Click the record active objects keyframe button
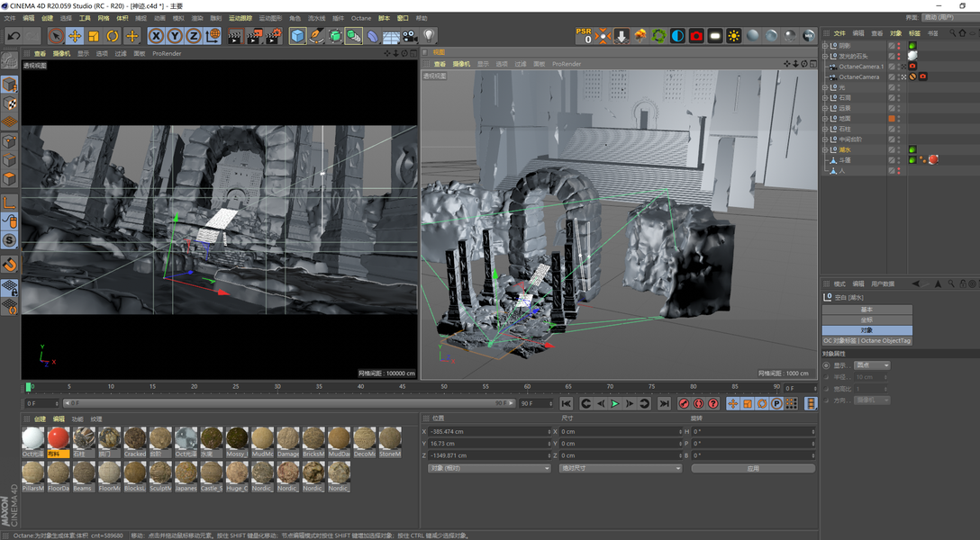The width and height of the screenshot is (980, 540). [x=684, y=404]
